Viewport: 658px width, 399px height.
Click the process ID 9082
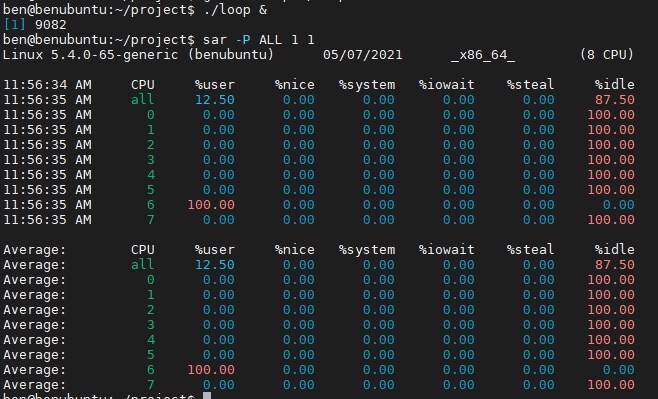tap(51, 25)
